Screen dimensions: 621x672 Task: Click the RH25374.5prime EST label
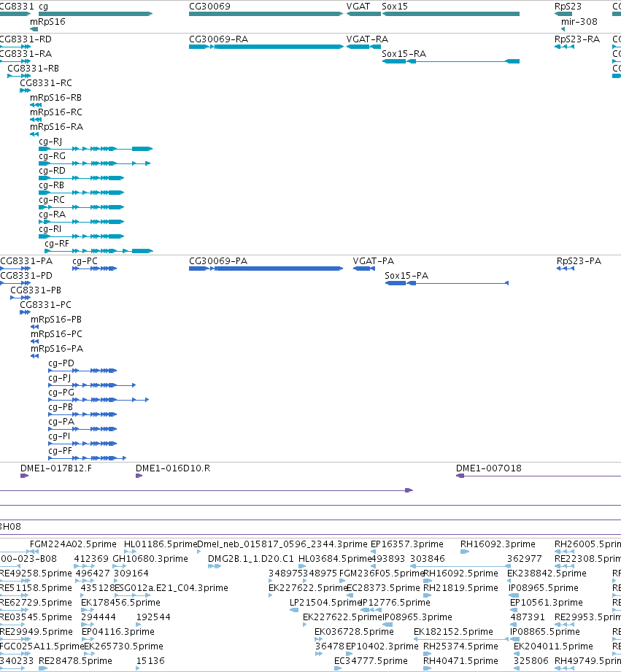coord(460,646)
